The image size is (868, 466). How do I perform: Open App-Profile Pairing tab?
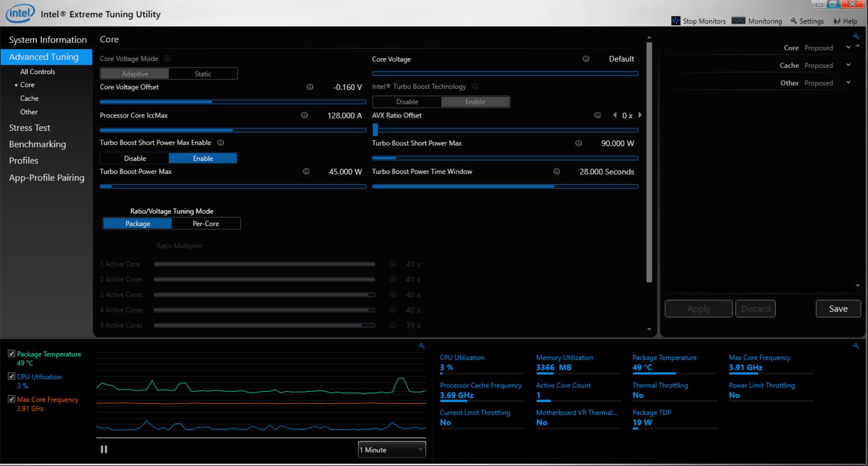pyautogui.click(x=47, y=178)
